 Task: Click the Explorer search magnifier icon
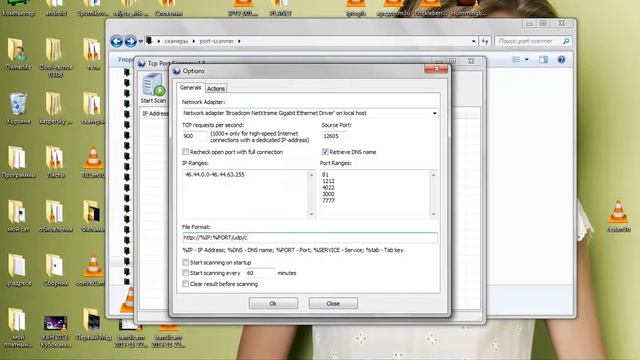566,41
